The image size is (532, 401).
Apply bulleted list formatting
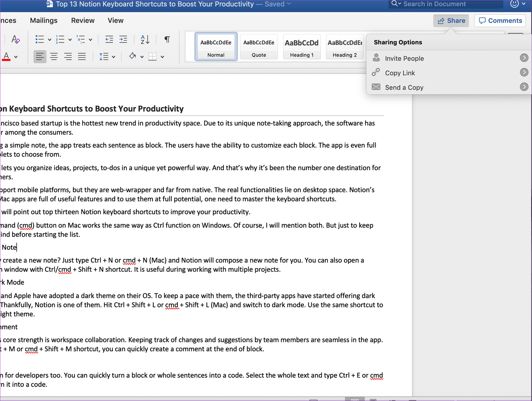coord(40,39)
